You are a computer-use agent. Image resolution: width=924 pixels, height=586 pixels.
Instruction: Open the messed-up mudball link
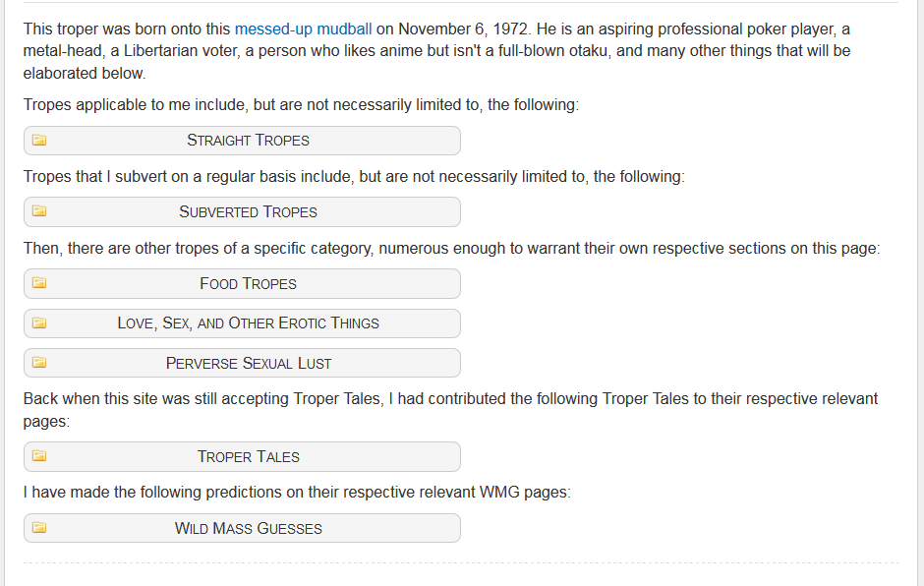304,29
